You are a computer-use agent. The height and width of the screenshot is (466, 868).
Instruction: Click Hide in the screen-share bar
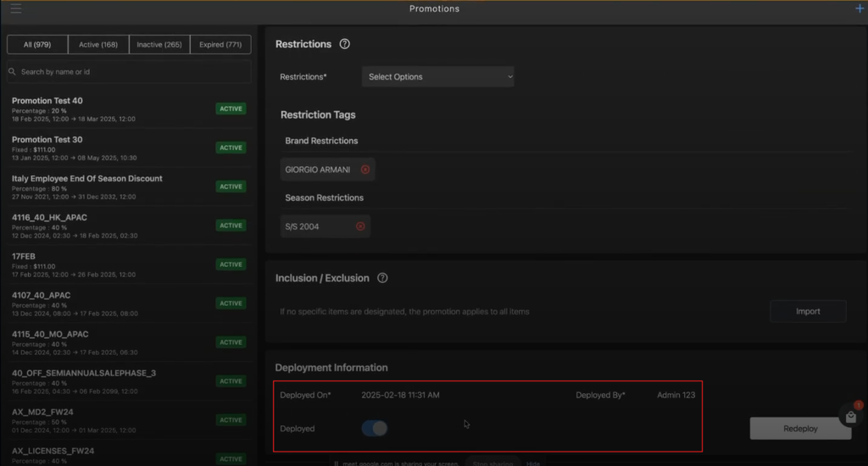(533, 463)
